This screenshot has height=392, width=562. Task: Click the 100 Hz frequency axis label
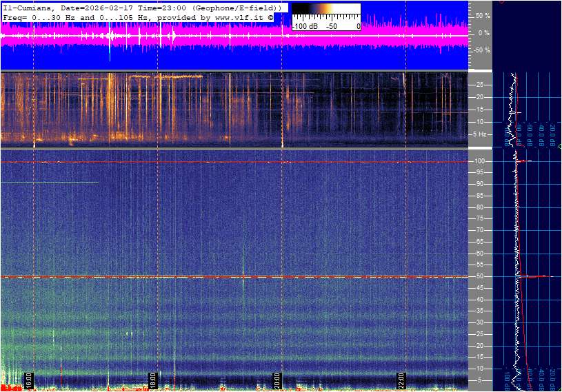pyautogui.click(x=481, y=161)
